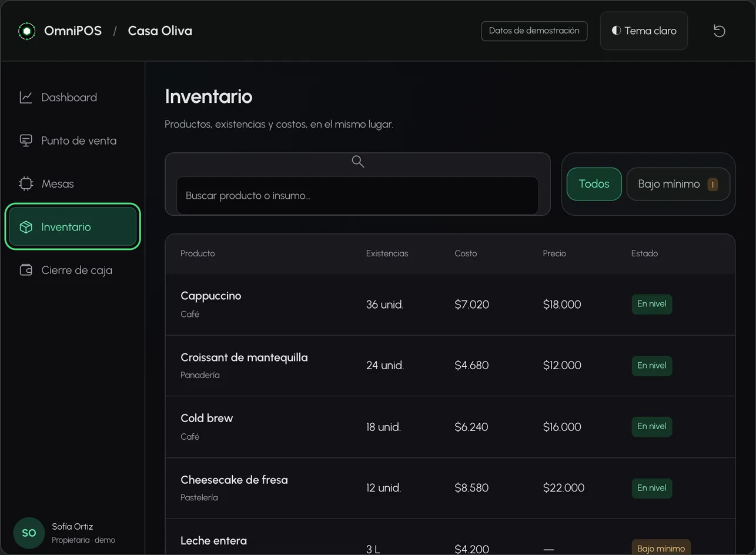The width and height of the screenshot is (756, 555).
Task: Click the Estado column header
Action: pyautogui.click(x=644, y=253)
